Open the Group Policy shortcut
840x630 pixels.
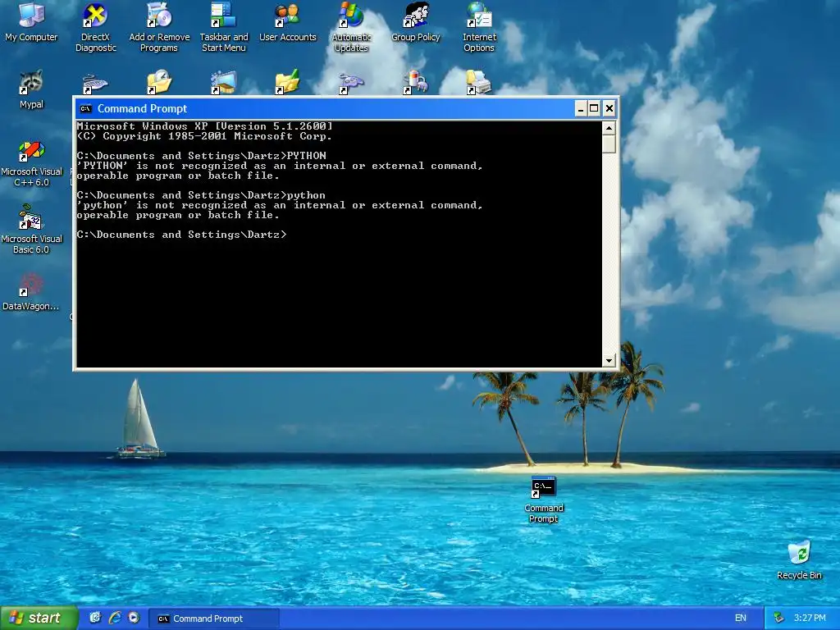tap(415, 22)
